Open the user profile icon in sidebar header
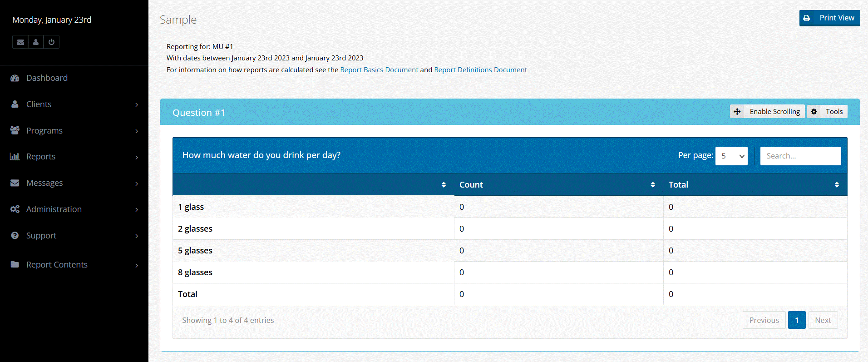The height and width of the screenshot is (362, 868). [36, 42]
